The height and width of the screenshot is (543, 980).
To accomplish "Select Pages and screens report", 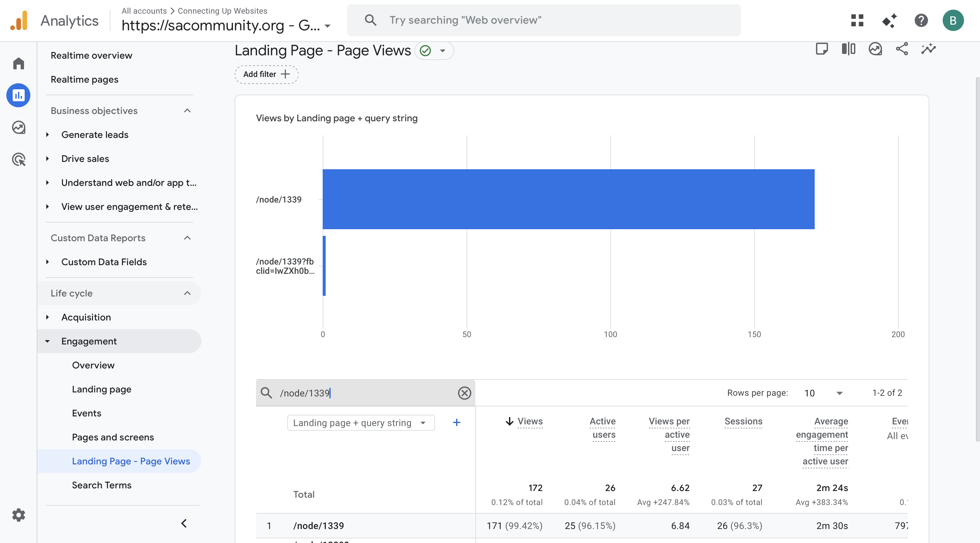I will tap(113, 437).
